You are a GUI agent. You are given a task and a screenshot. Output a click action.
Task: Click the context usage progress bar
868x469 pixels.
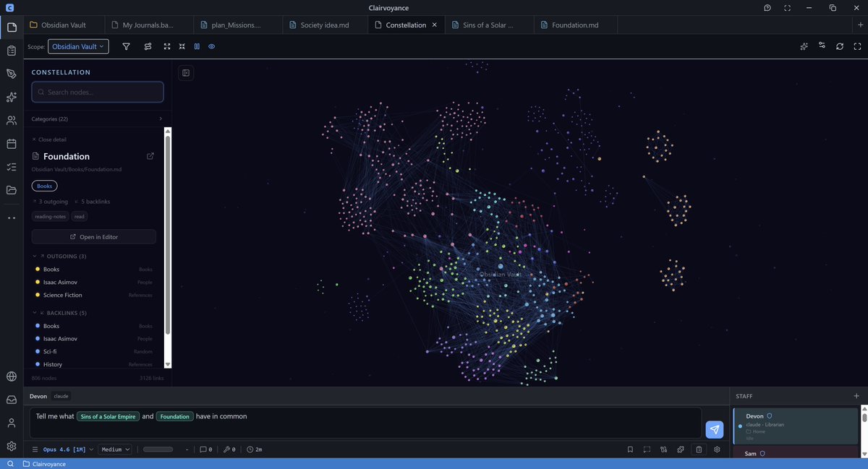click(158, 449)
